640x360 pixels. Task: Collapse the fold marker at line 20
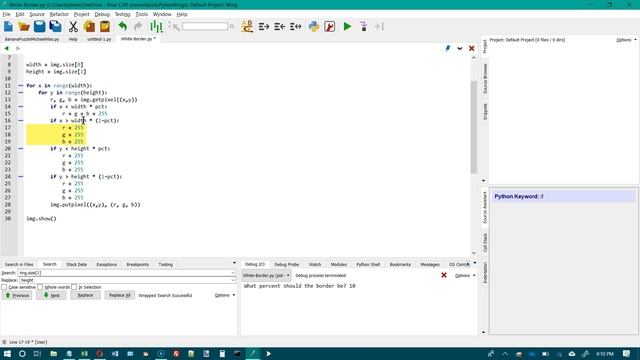point(21,149)
